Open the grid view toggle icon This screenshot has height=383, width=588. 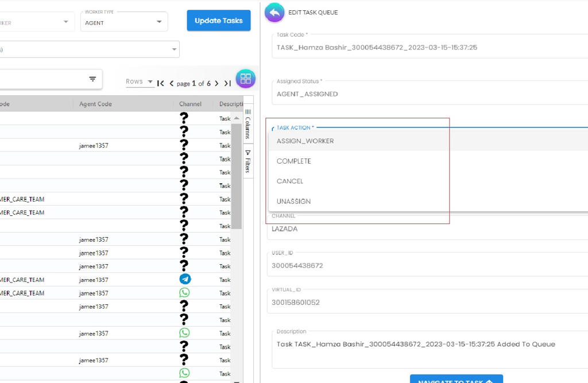(x=245, y=79)
